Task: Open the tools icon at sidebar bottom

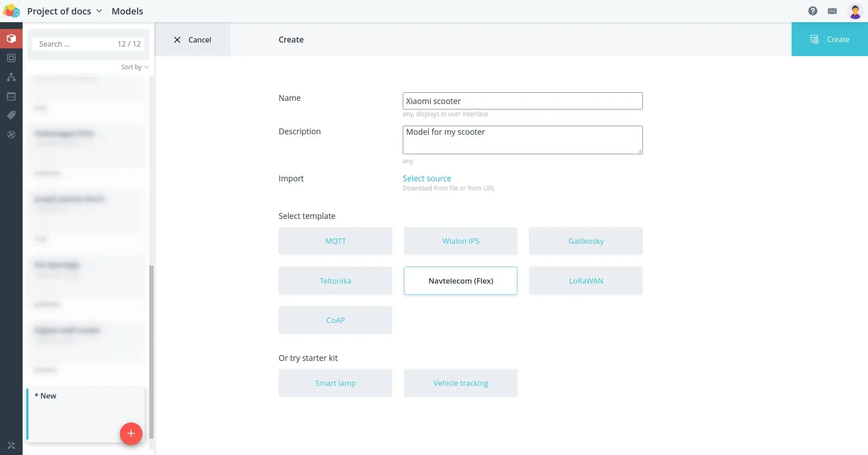Action: click(11, 446)
